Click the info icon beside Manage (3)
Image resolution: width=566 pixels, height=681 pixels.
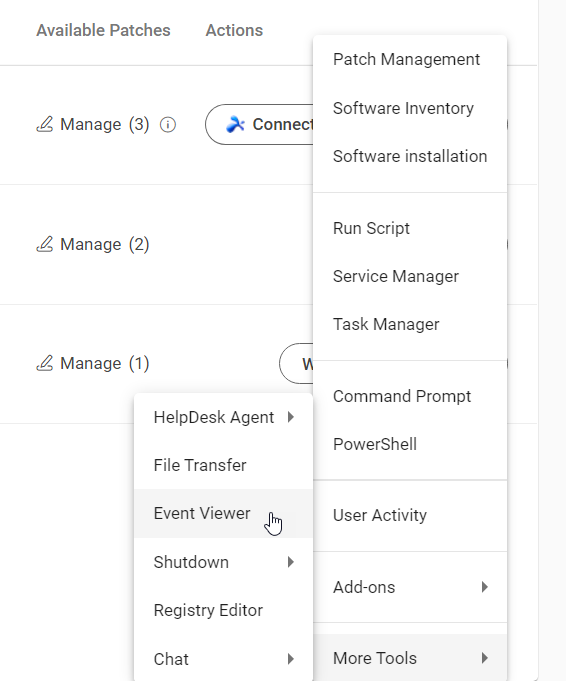click(x=168, y=125)
